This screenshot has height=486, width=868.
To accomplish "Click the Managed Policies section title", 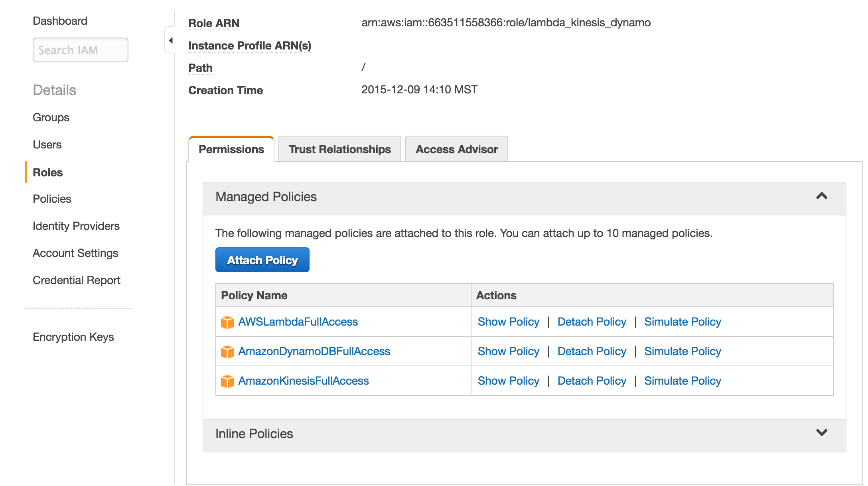I will [x=266, y=197].
